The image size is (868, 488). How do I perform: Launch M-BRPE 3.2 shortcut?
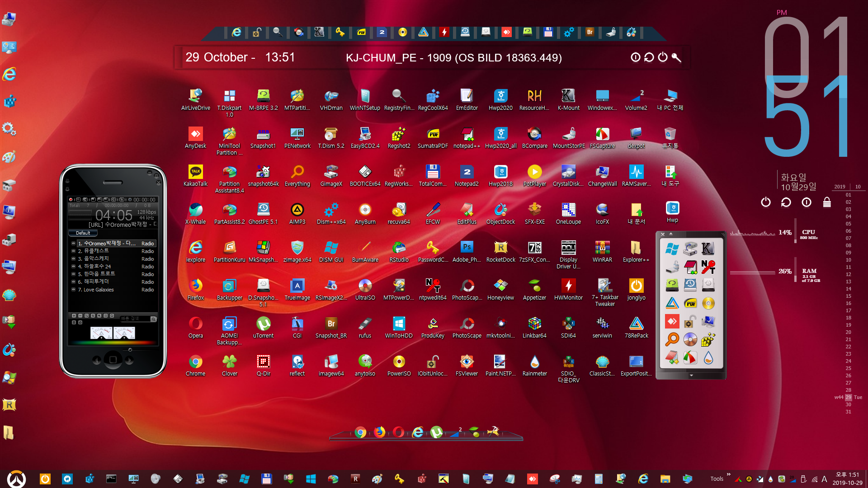point(263,99)
